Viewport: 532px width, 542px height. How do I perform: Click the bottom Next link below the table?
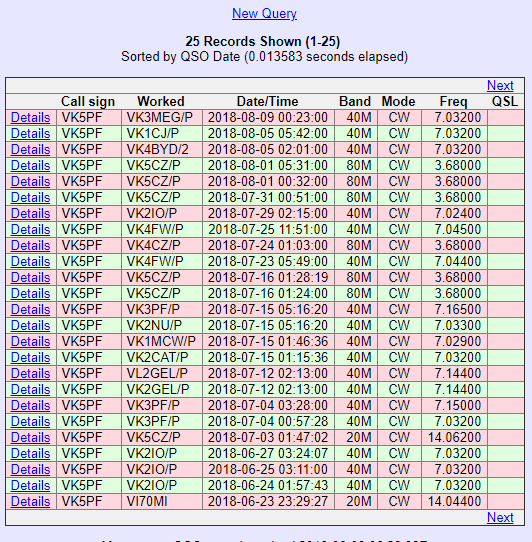click(500, 517)
